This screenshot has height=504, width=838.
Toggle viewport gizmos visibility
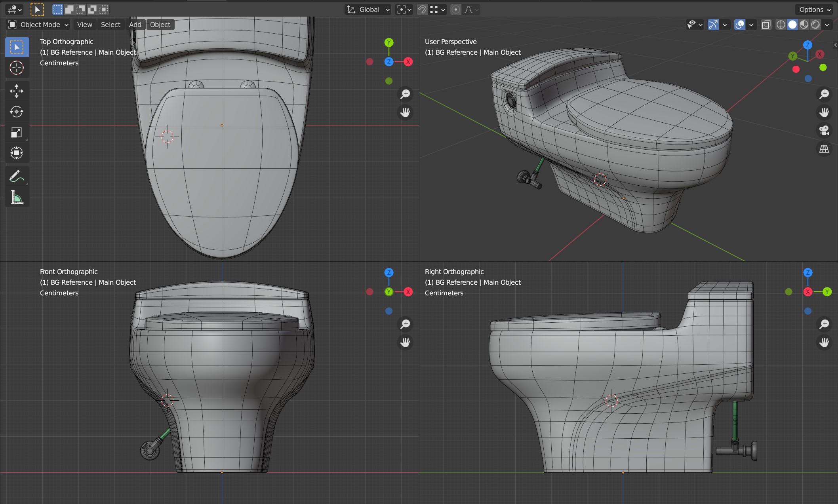pos(713,25)
